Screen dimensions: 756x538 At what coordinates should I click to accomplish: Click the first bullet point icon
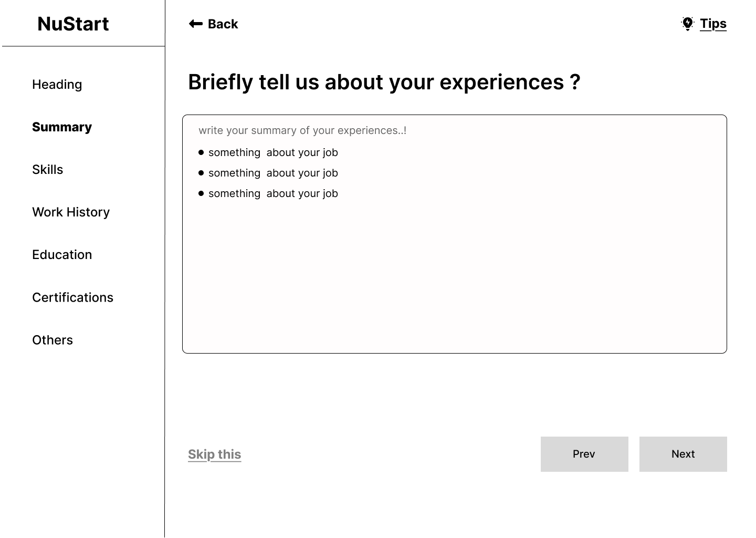(x=201, y=152)
